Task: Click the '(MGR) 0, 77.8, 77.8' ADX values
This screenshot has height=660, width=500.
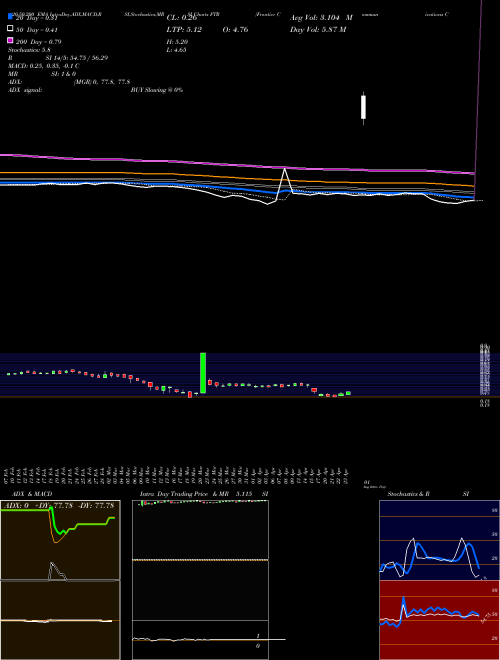Action: (102, 82)
